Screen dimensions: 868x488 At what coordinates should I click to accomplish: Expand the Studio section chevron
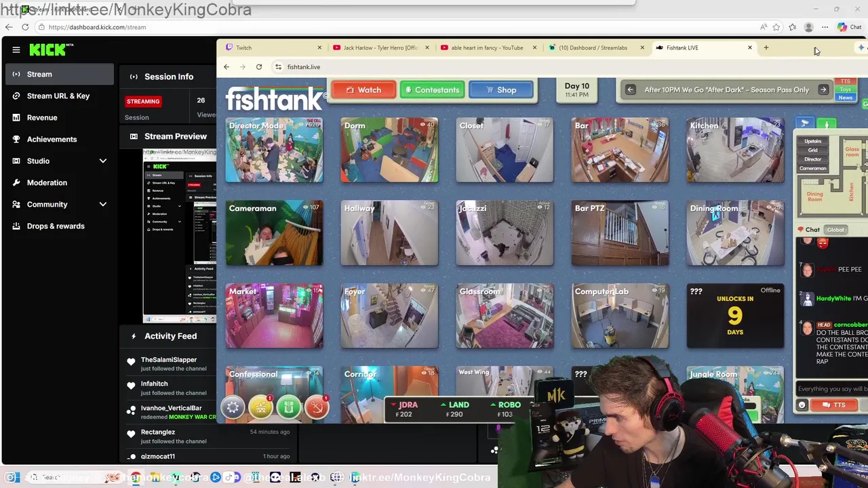pos(102,161)
